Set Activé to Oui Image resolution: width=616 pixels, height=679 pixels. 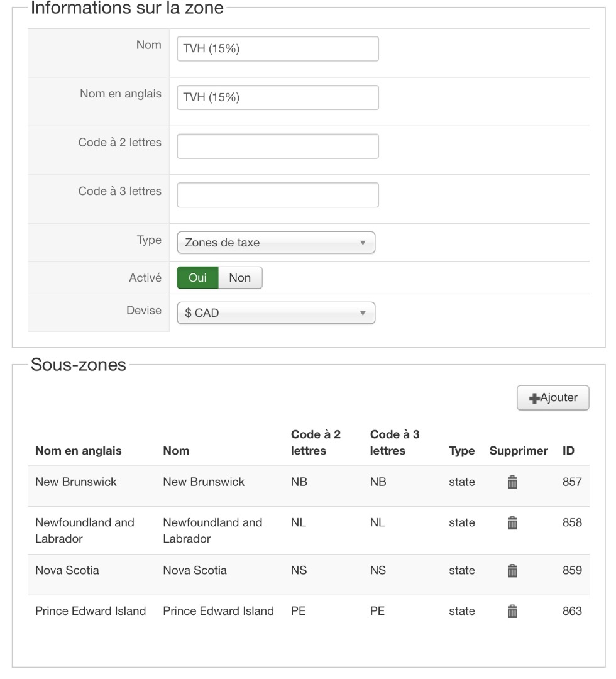tap(197, 278)
